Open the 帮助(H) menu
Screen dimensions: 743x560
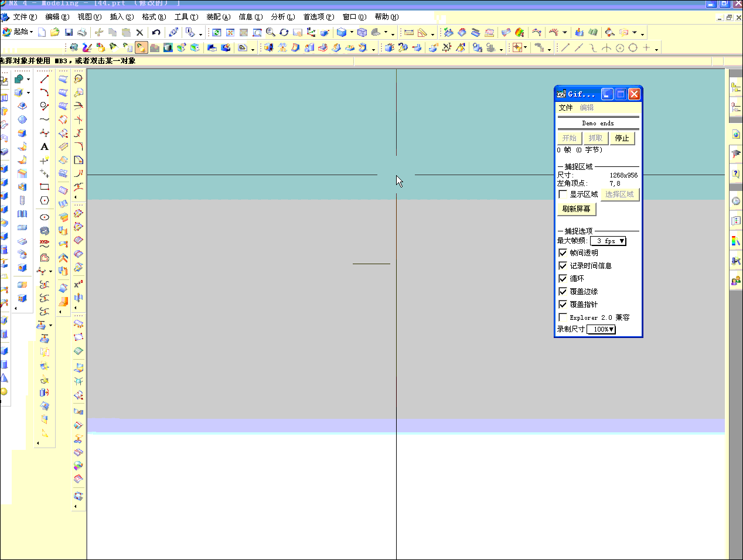[x=386, y=17]
